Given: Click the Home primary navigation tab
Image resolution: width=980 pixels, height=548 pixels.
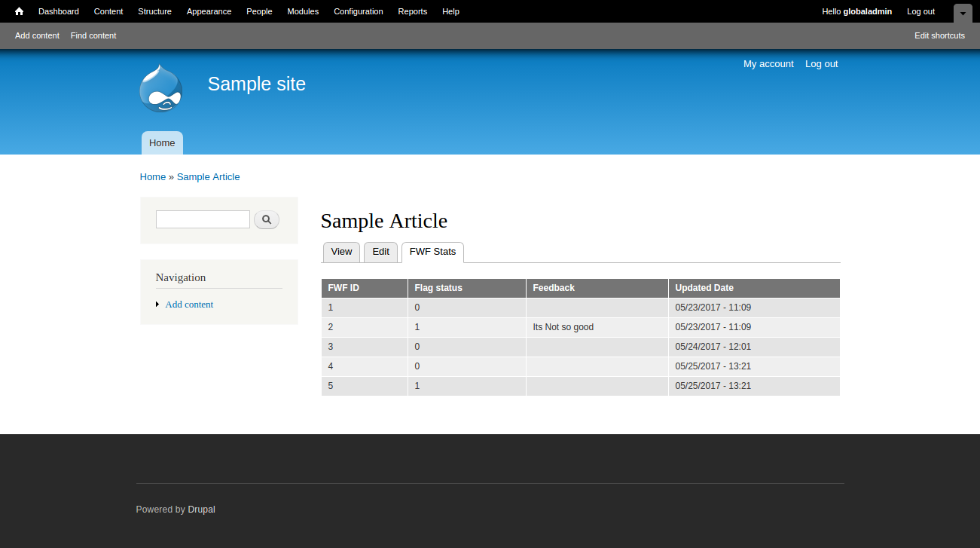Looking at the screenshot, I should tap(162, 143).
